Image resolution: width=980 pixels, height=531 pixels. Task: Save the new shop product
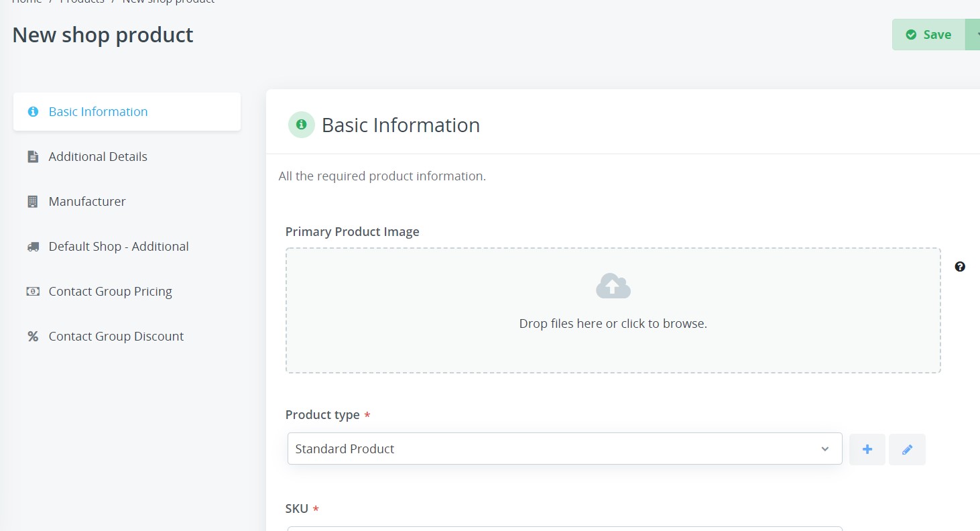(x=928, y=35)
